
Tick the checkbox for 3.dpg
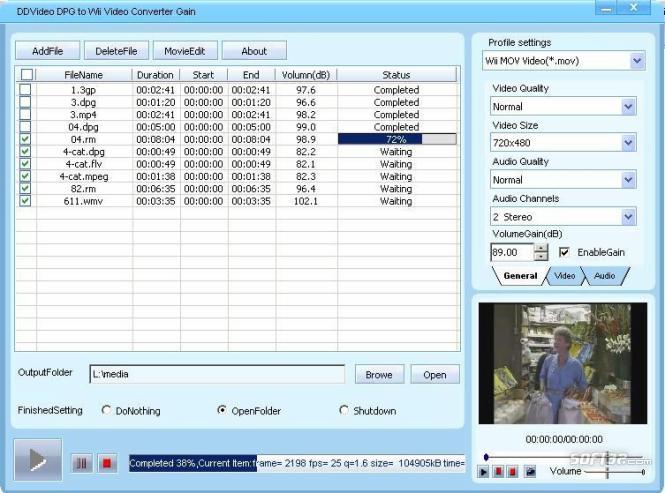[25, 102]
